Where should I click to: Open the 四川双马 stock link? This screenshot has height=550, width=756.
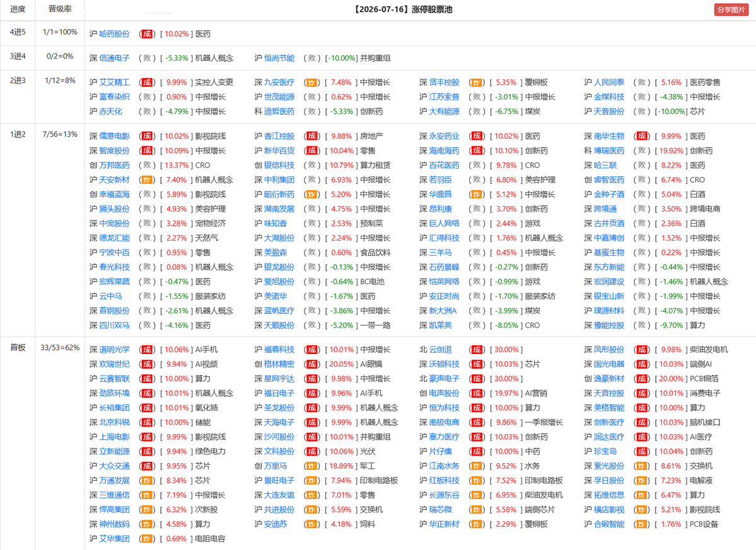click(x=114, y=325)
